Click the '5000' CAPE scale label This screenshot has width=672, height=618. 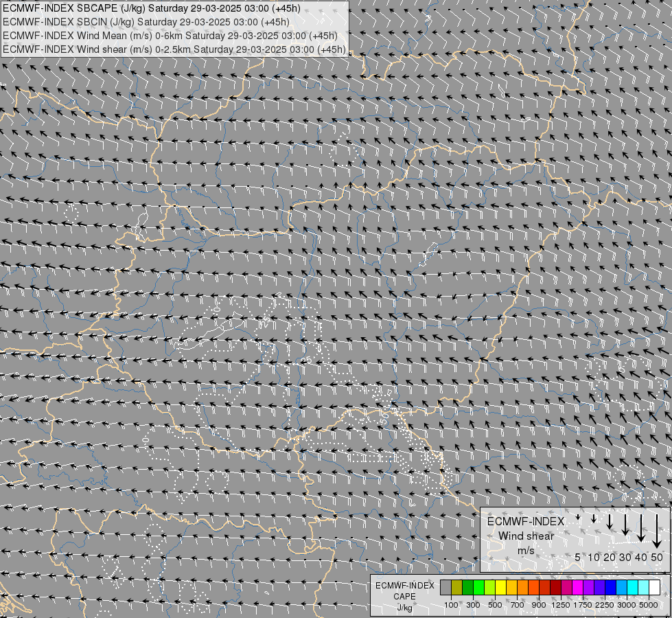pos(649,605)
